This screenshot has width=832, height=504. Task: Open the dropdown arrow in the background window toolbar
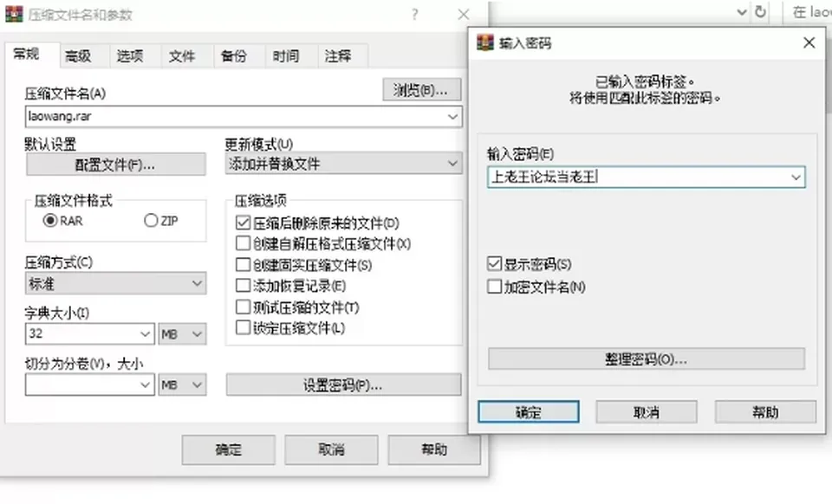[742, 11]
